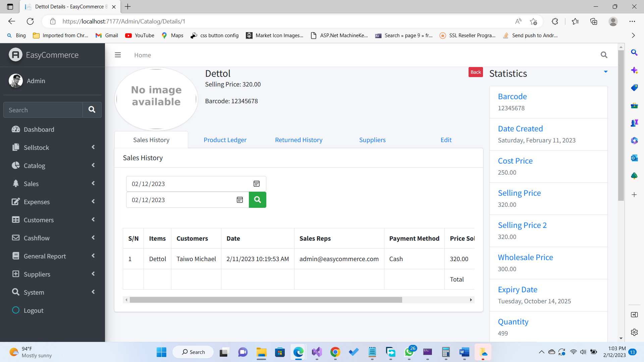The width and height of the screenshot is (644, 362).
Task: Focus the sidebar Search input field
Action: (x=43, y=110)
